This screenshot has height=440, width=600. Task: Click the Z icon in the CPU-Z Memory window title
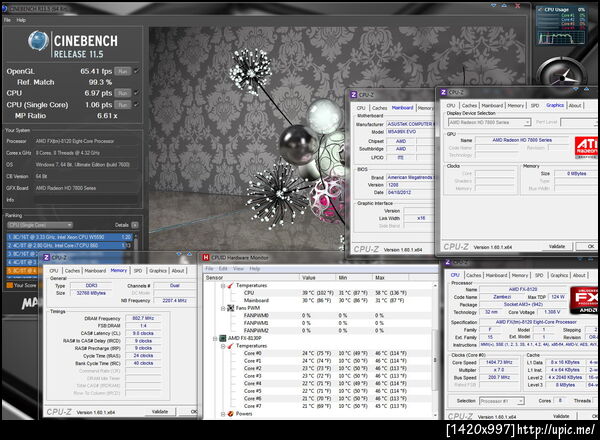(x=46, y=257)
